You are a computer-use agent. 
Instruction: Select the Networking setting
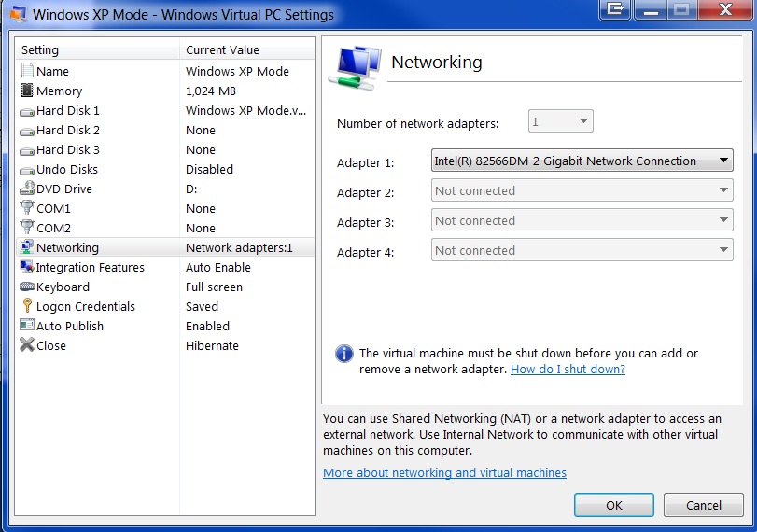pos(165,247)
